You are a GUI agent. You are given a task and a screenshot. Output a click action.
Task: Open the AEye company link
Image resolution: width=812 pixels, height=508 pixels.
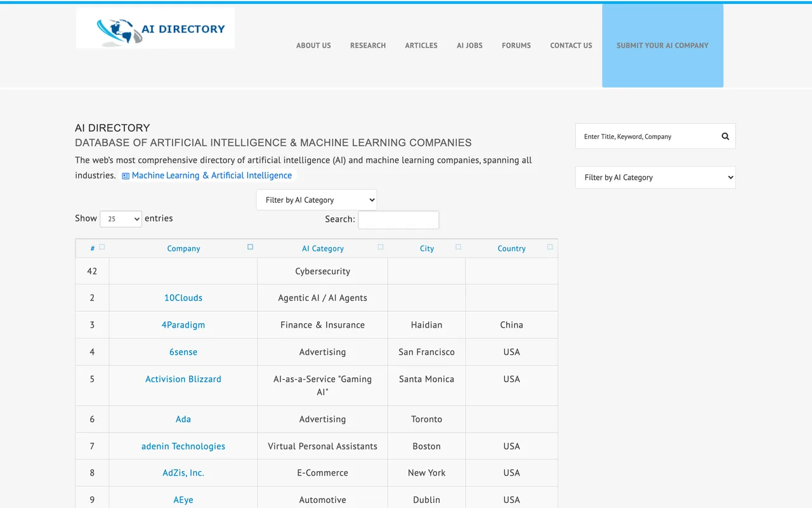point(183,500)
